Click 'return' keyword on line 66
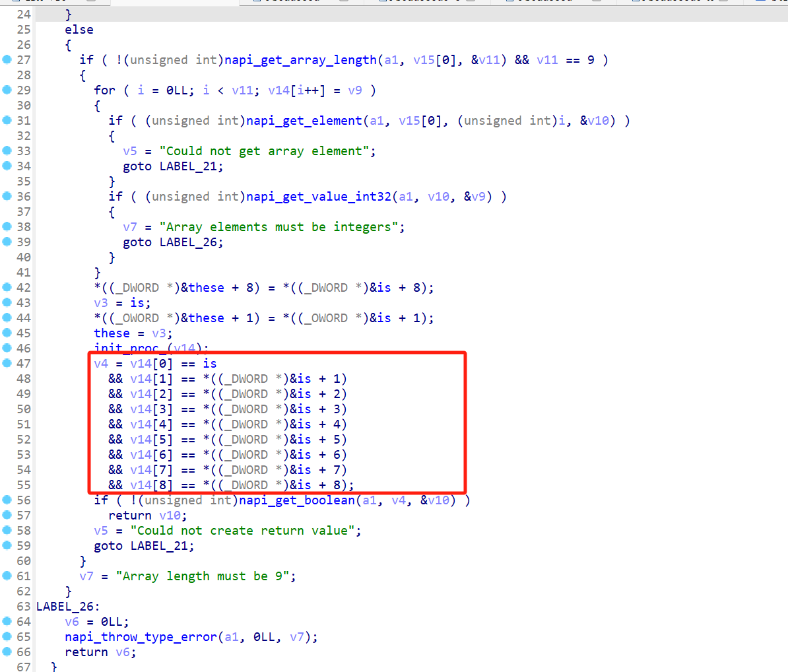Screen dimensions: 788x672 [x=86, y=652]
